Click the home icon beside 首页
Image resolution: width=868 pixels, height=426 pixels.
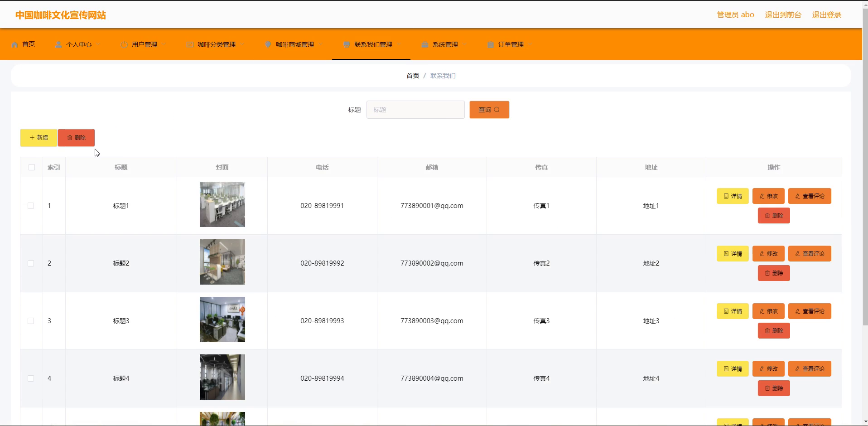(x=14, y=44)
